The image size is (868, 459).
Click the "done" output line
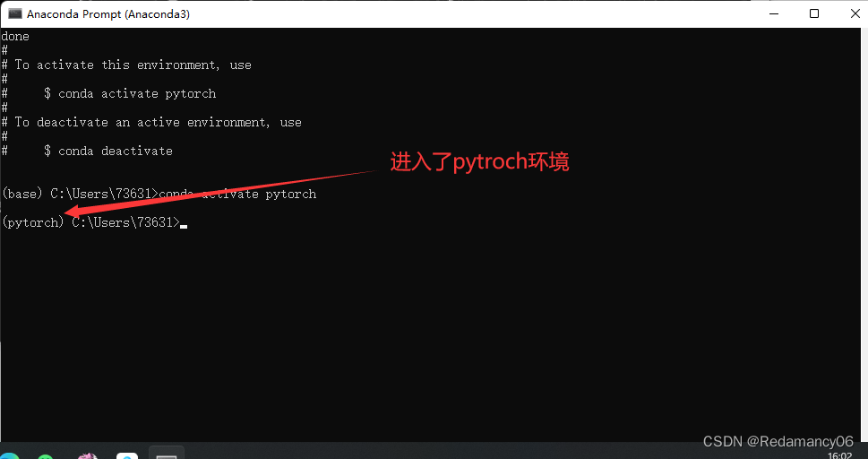[x=15, y=36]
